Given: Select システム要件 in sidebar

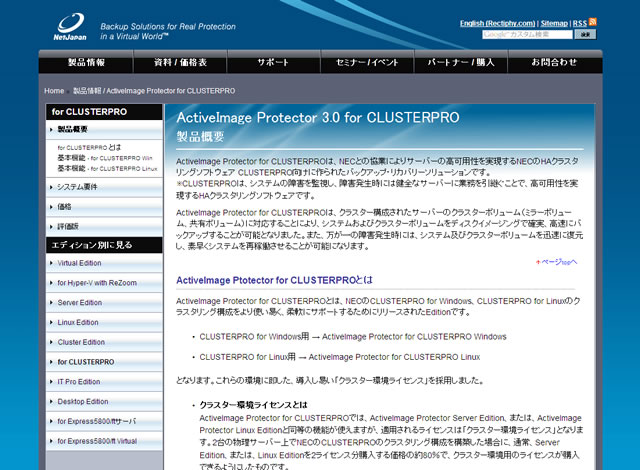Looking at the screenshot, I should click(104, 187).
